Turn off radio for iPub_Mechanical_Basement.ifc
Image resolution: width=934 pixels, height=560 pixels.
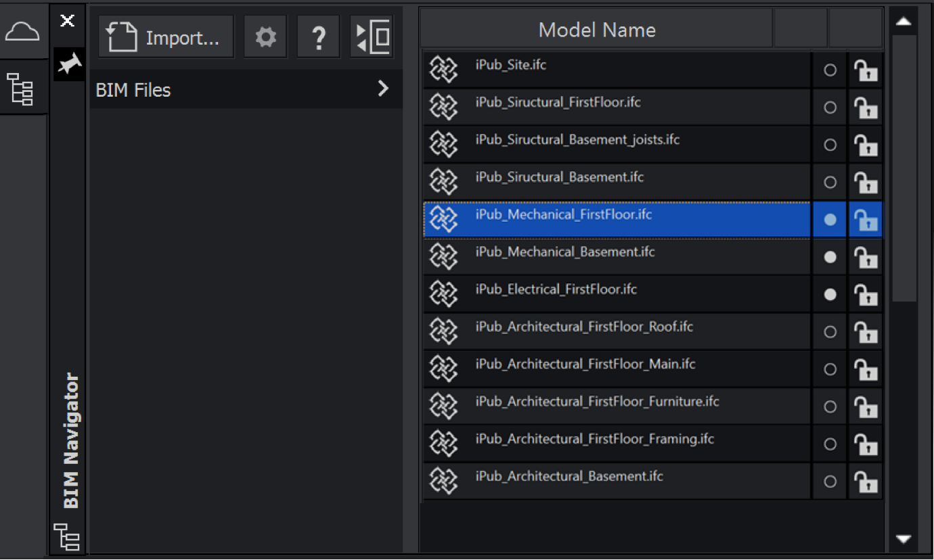point(830,257)
